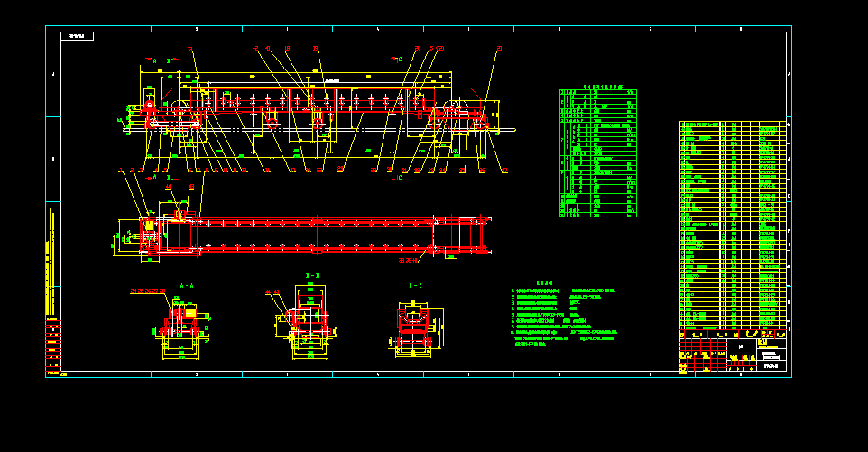Select the middle cross-section drawing
The height and width of the screenshot is (452, 868).
(x=306, y=322)
